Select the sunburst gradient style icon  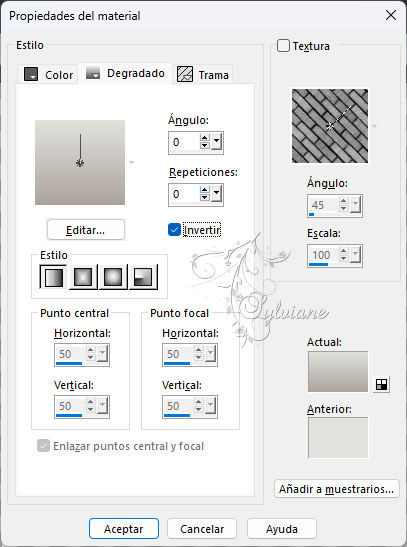tap(113, 277)
